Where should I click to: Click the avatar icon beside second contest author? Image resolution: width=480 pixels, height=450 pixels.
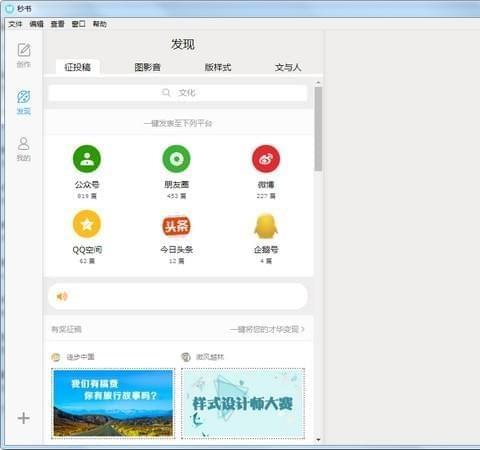[186, 357]
